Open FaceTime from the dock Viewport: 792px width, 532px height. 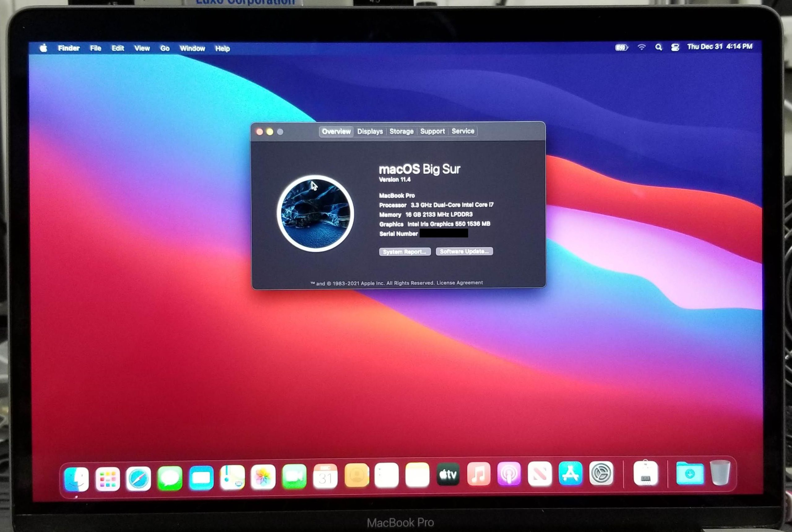coord(294,476)
